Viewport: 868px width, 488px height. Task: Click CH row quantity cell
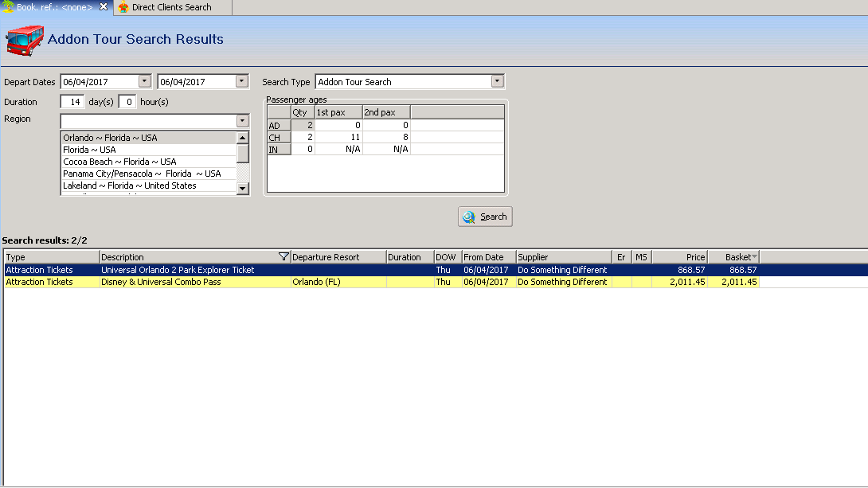click(303, 137)
